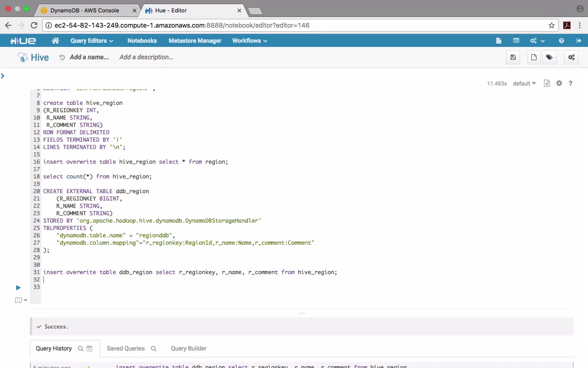Go to Metastore Manager

click(195, 40)
